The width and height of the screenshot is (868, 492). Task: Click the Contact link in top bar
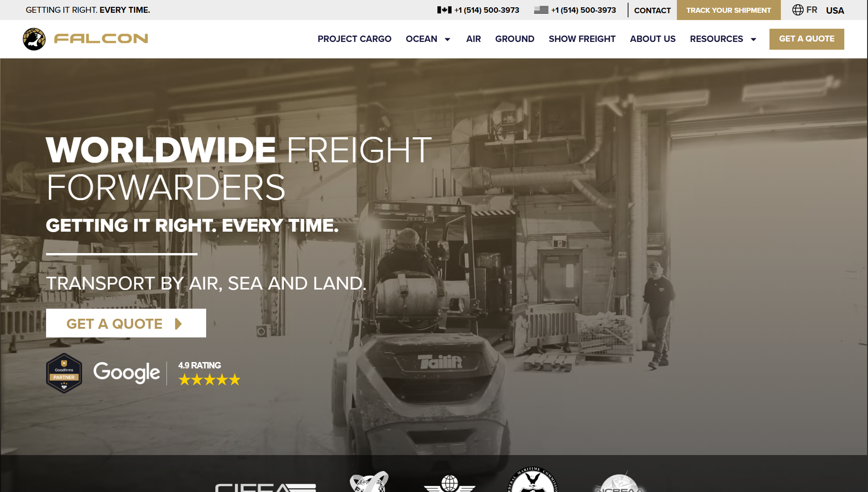652,10
